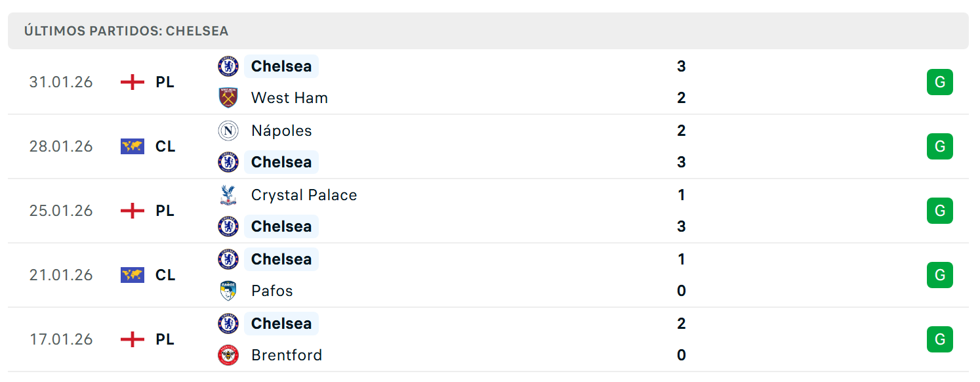Click green G badge for West Ham match
The image size is (980, 382).
[939, 82]
